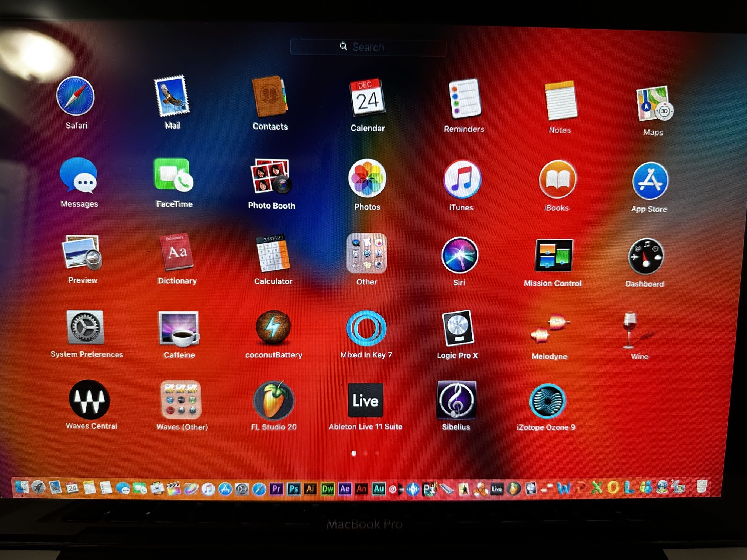Launch Waves Central

(x=90, y=400)
